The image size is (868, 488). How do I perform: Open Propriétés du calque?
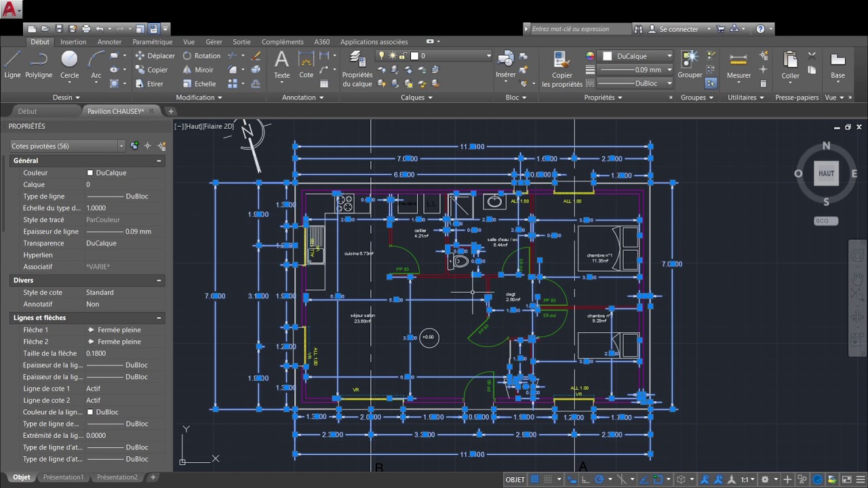[357, 69]
